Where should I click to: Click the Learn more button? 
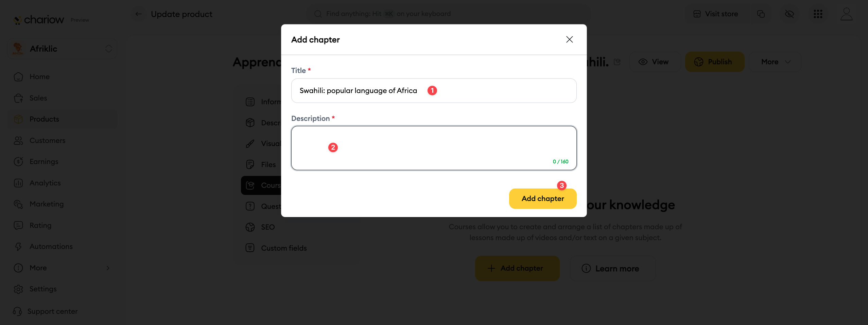click(612, 269)
